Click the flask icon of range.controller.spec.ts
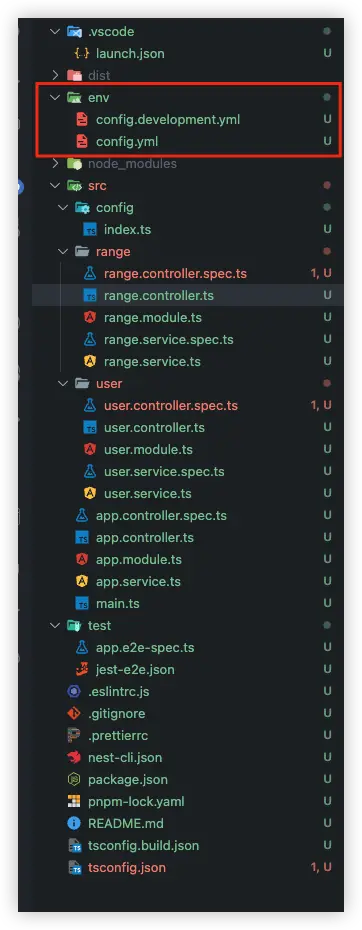Screen dimensions: 362x930 90,273
